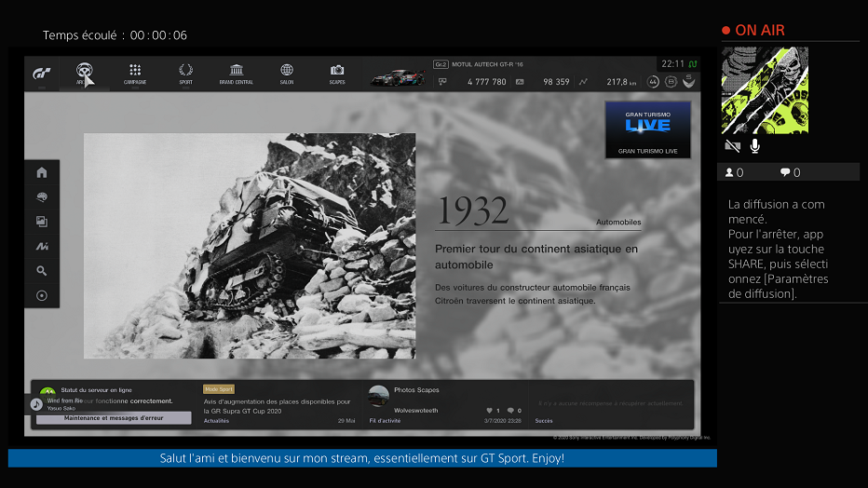Open the photo library icon in the sidebar

coord(42,222)
